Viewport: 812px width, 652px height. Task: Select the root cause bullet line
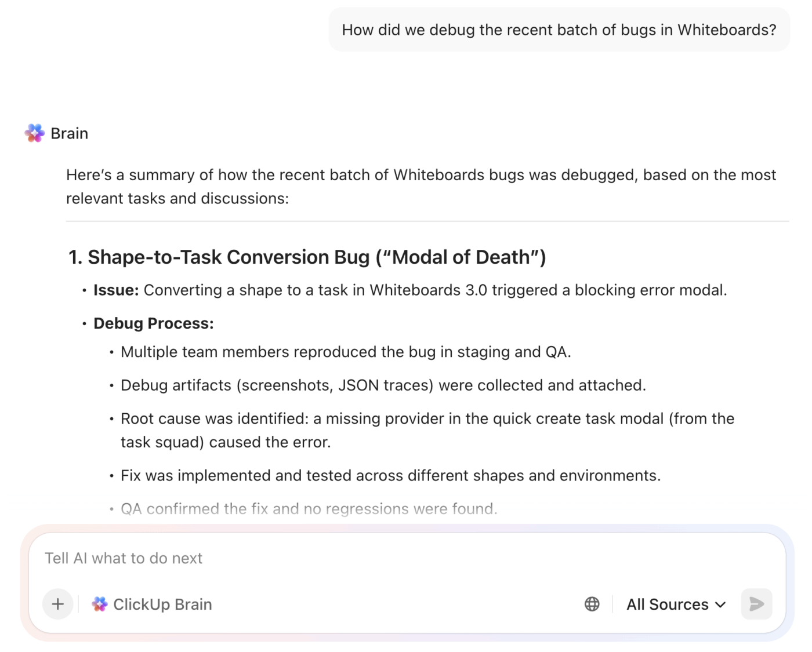(x=426, y=418)
